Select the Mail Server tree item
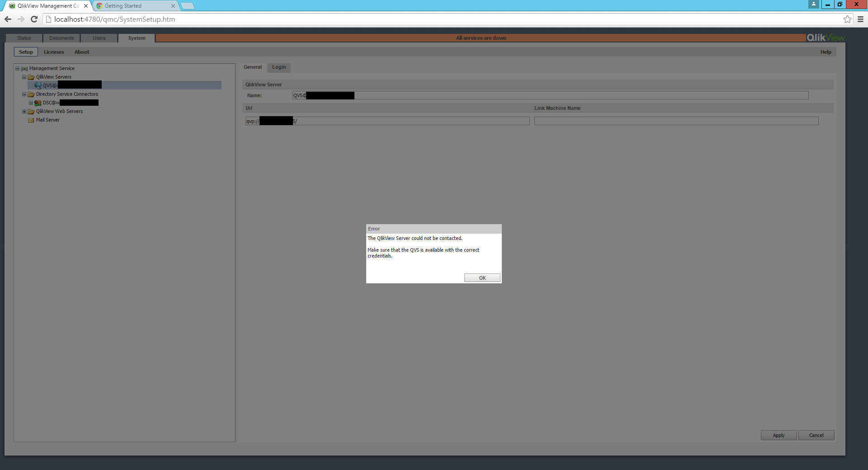This screenshot has height=470, width=868. coord(48,120)
